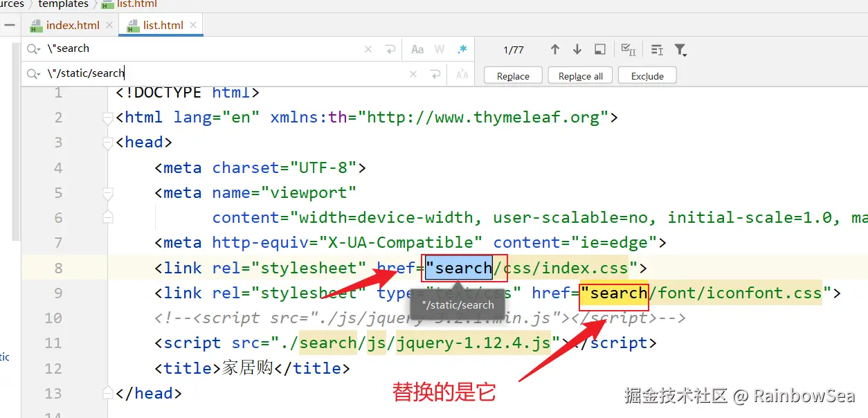Screen dimensions: 868x418
Task: Toggle Words option in find bar
Action: 440,49
